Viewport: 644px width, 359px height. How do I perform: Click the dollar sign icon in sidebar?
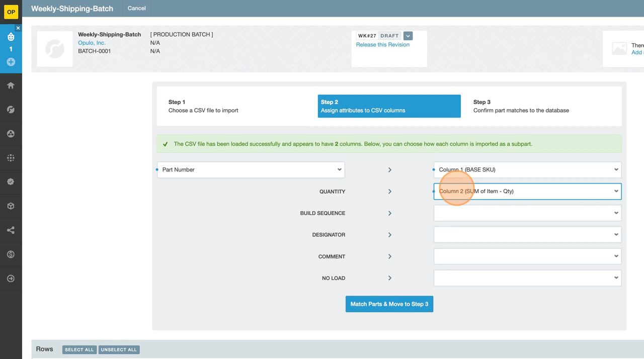[11, 254]
